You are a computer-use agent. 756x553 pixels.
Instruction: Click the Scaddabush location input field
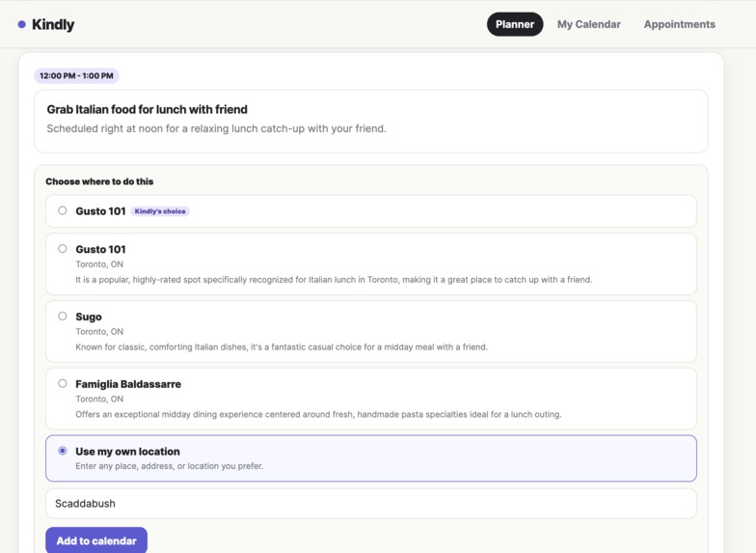370,504
